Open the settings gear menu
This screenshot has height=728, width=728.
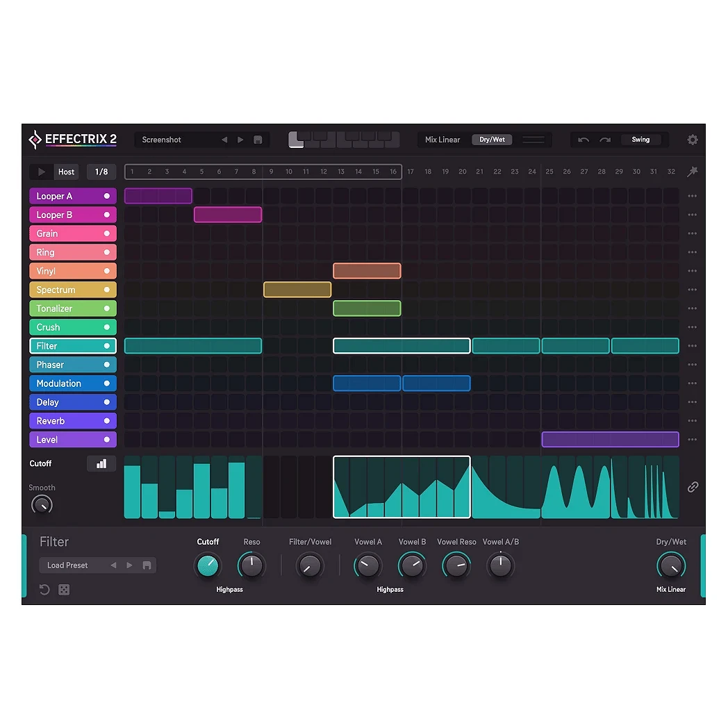point(692,140)
